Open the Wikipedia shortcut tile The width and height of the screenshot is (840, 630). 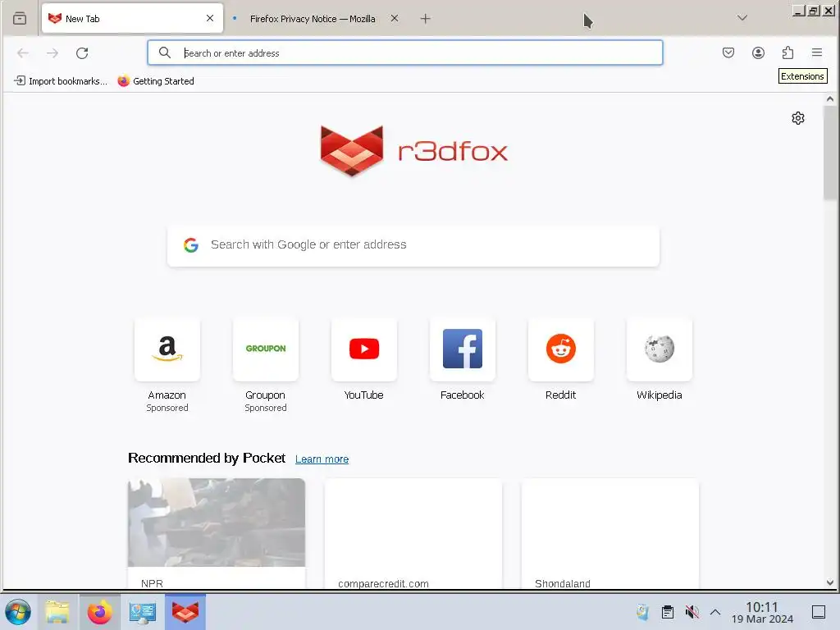click(660, 349)
